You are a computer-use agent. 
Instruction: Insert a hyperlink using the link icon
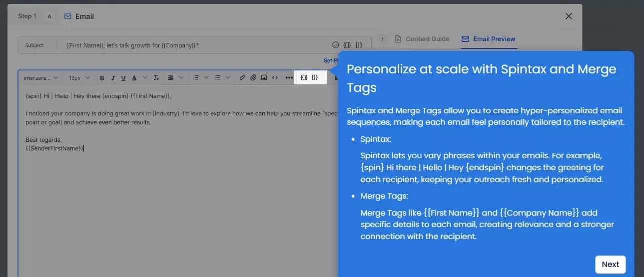tap(242, 78)
